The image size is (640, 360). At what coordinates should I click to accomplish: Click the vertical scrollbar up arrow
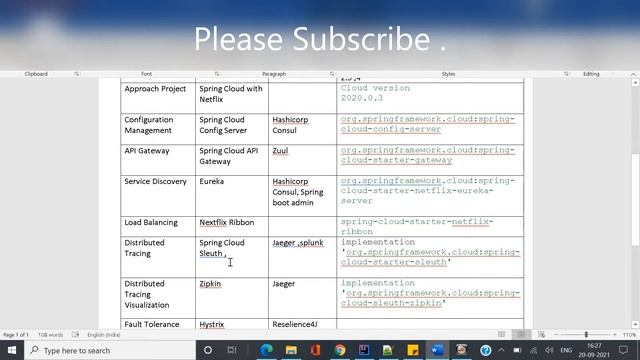pos(635,83)
